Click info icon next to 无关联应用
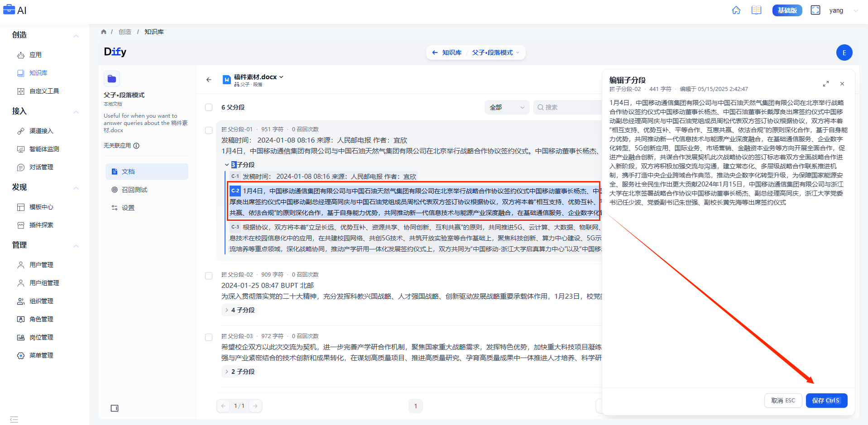Viewport: 868px width, 425px height. [x=136, y=146]
